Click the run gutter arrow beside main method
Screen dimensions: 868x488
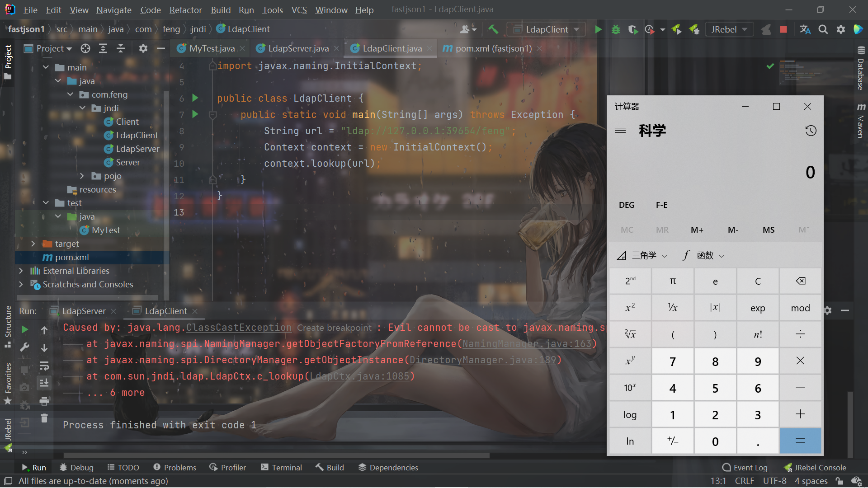click(195, 114)
